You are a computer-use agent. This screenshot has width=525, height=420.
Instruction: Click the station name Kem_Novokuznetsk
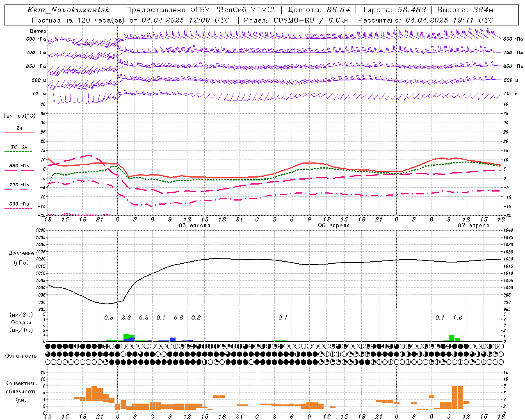pyautogui.click(x=68, y=10)
